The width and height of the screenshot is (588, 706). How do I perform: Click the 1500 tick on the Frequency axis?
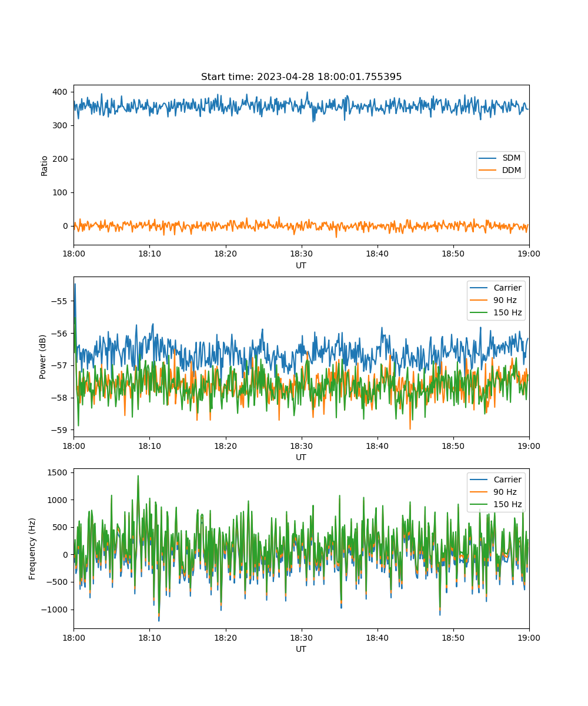click(59, 472)
